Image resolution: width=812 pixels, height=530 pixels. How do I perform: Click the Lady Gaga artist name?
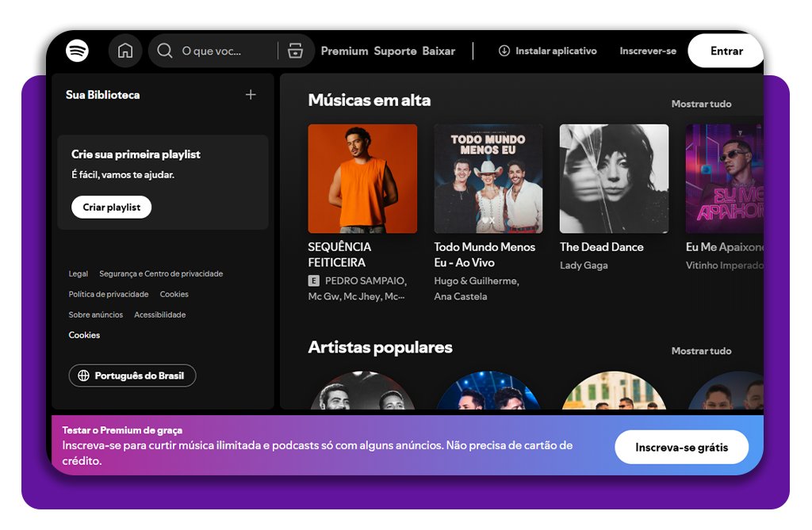(584, 265)
